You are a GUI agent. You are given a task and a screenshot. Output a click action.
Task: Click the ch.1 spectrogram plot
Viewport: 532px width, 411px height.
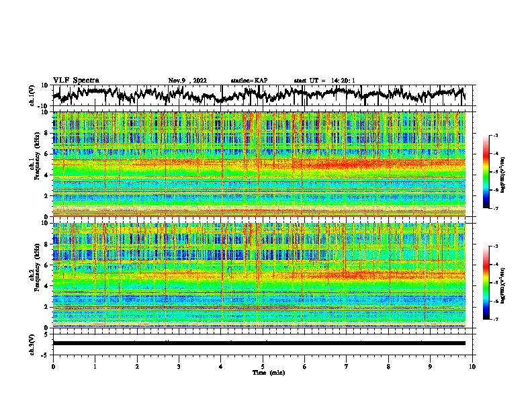(259, 164)
